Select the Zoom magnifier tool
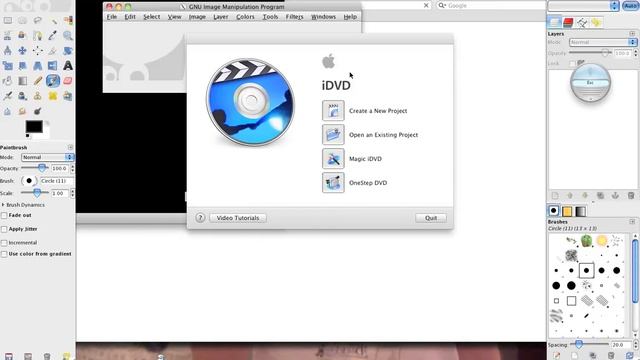640x360 pixels. click(68, 36)
